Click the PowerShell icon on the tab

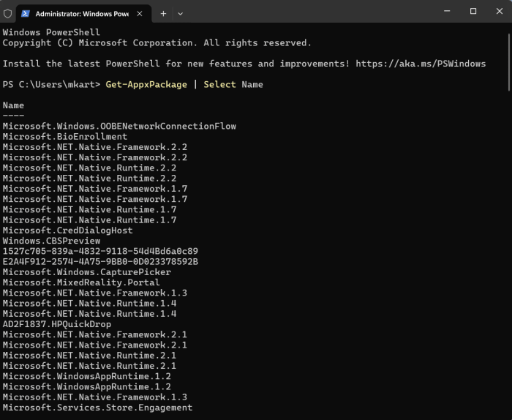click(26, 14)
